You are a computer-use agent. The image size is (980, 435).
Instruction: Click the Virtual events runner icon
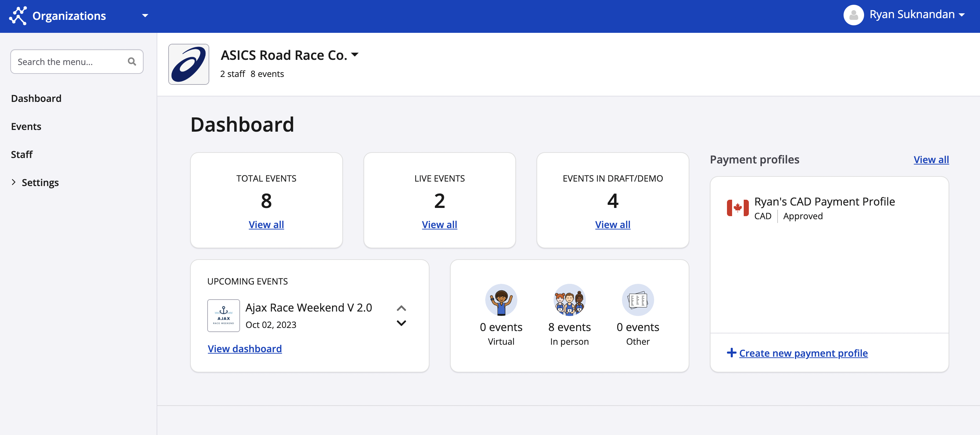[x=501, y=300]
